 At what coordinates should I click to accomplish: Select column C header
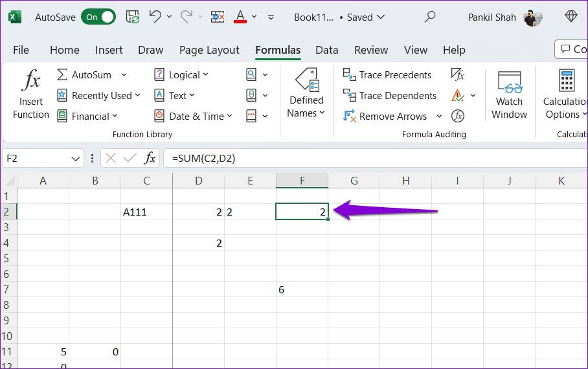click(146, 181)
